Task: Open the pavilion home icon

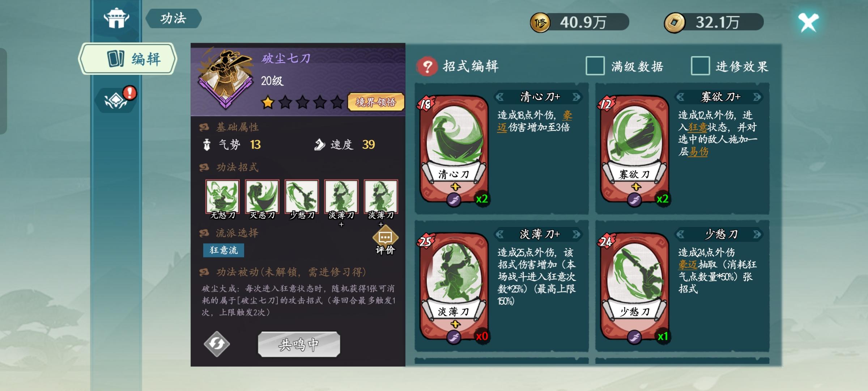Action: tap(116, 18)
